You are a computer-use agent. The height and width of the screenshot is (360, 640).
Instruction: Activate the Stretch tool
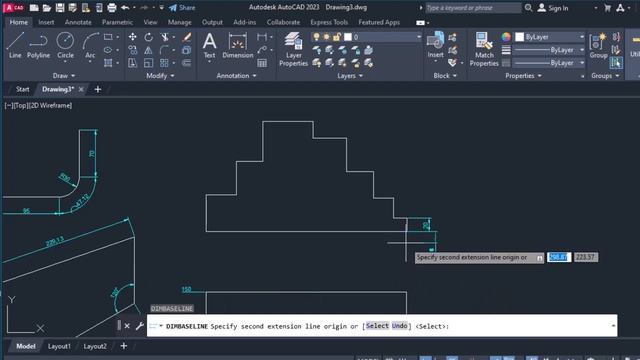click(x=133, y=63)
